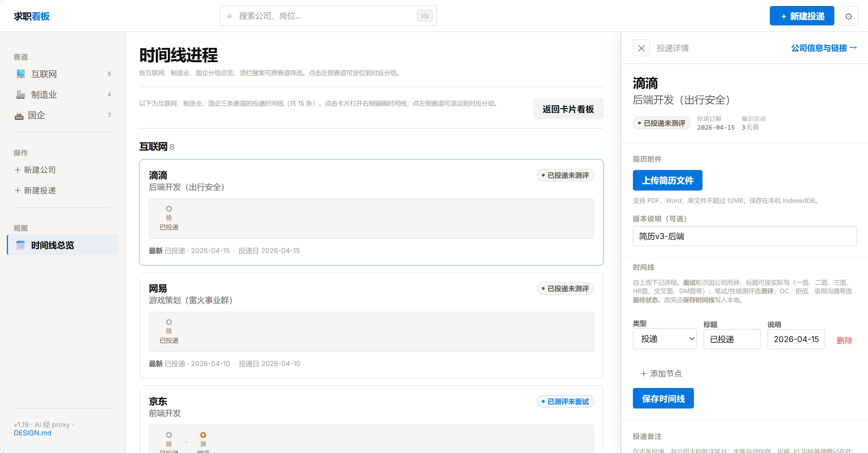
Task: Click the orange 测 node on 京东 card
Action: [x=203, y=435]
